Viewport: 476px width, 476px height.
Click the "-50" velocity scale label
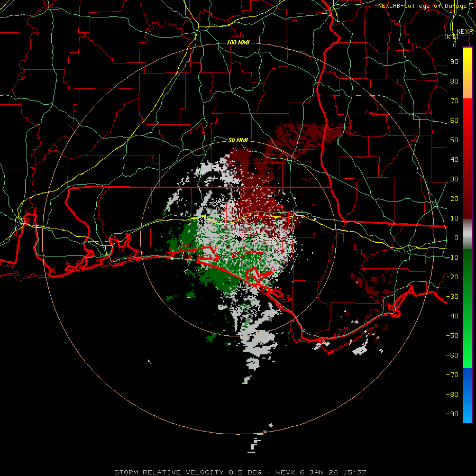tap(452, 335)
